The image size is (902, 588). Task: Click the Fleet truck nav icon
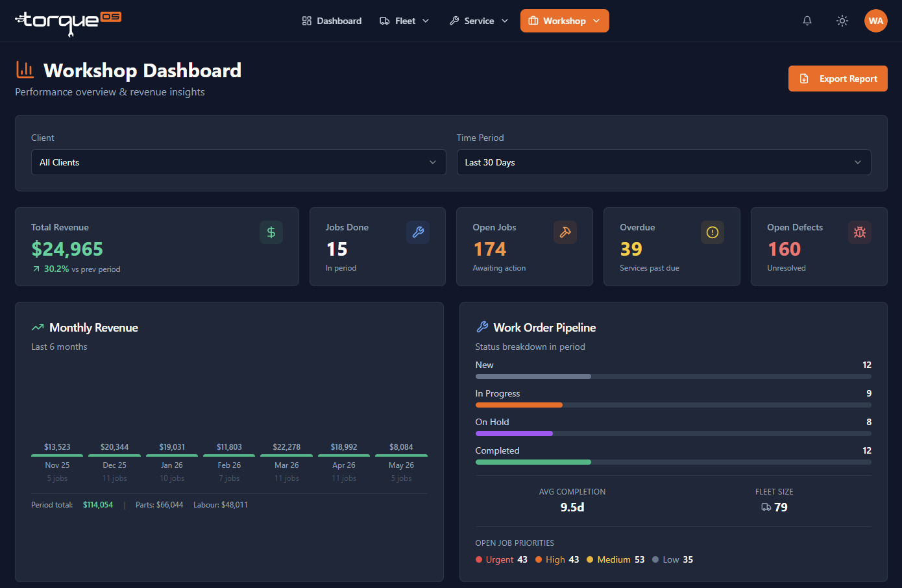[385, 21]
